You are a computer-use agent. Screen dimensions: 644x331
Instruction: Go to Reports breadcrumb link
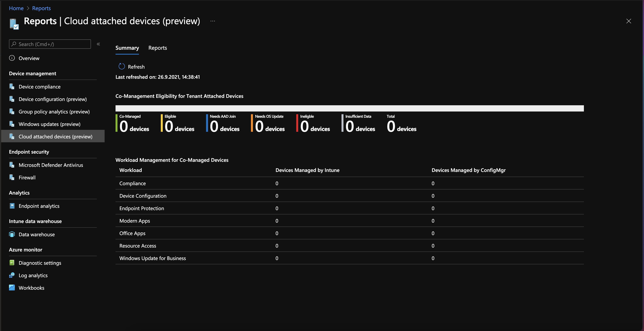(42, 8)
